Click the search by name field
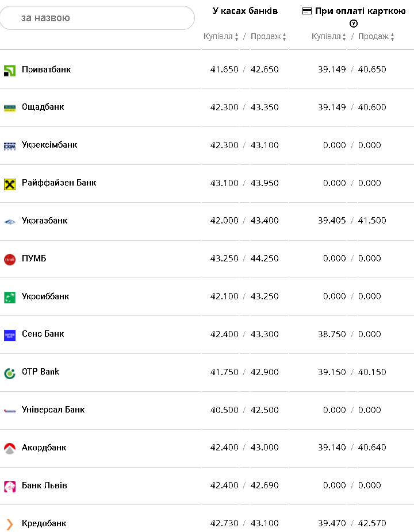The height and width of the screenshot is (532, 414). (x=98, y=18)
